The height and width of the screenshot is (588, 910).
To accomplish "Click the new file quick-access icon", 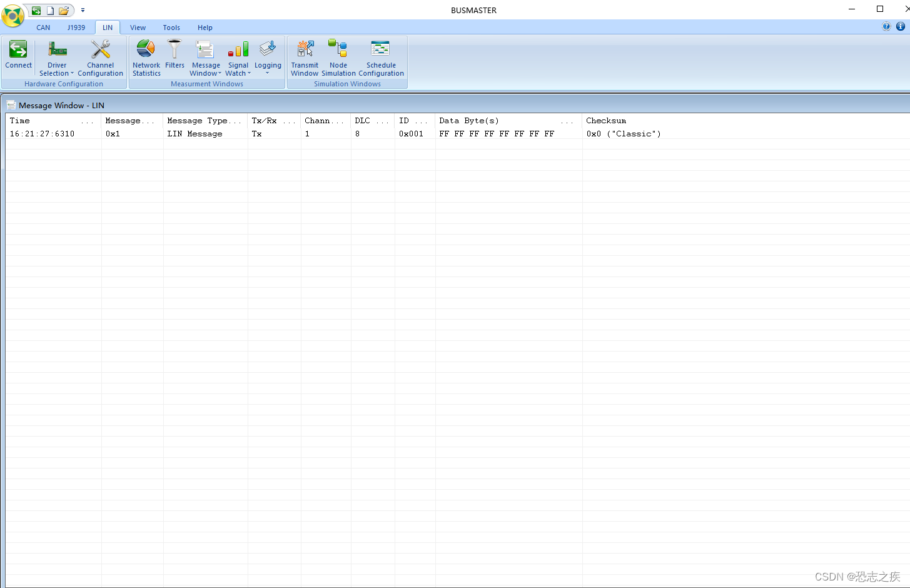I will [50, 11].
